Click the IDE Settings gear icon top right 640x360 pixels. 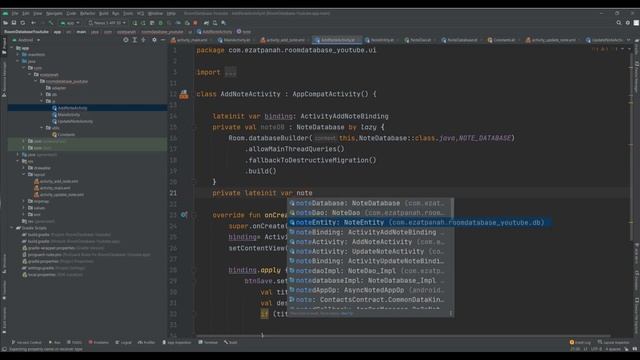pyautogui.click(x=628, y=23)
